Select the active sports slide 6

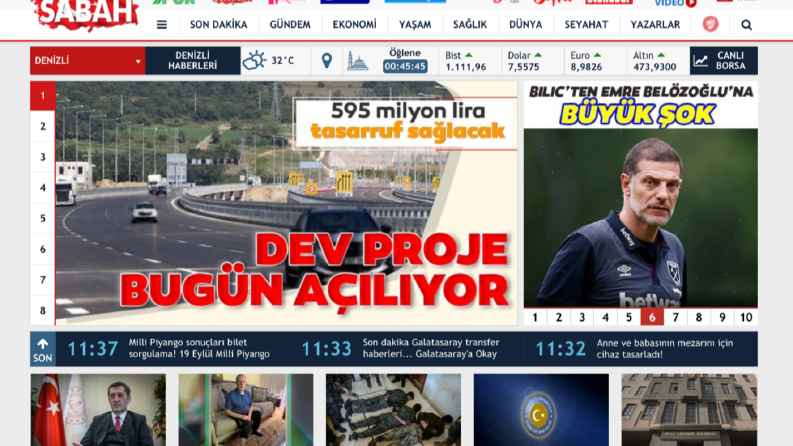[652, 317]
